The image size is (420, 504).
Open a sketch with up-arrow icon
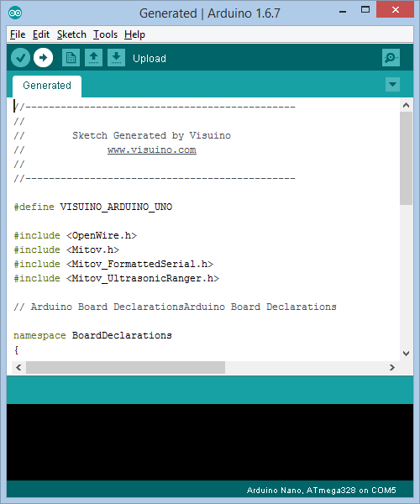point(93,58)
